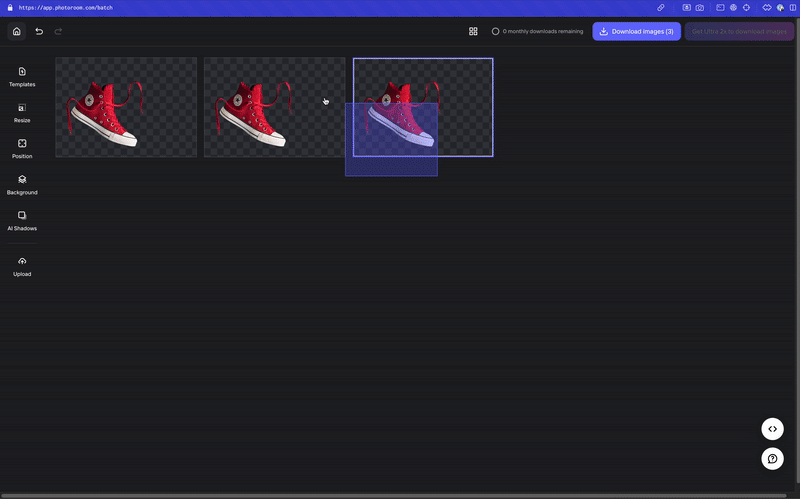Screen dimensions: 800x499
Task: Click the redo arrow
Action: [x=58, y=31]
